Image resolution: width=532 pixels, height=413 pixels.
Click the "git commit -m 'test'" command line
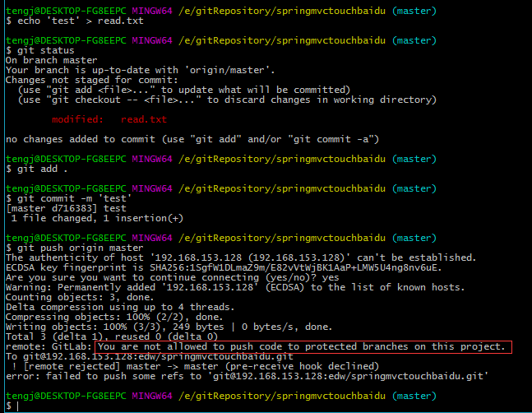click(68, 198)
